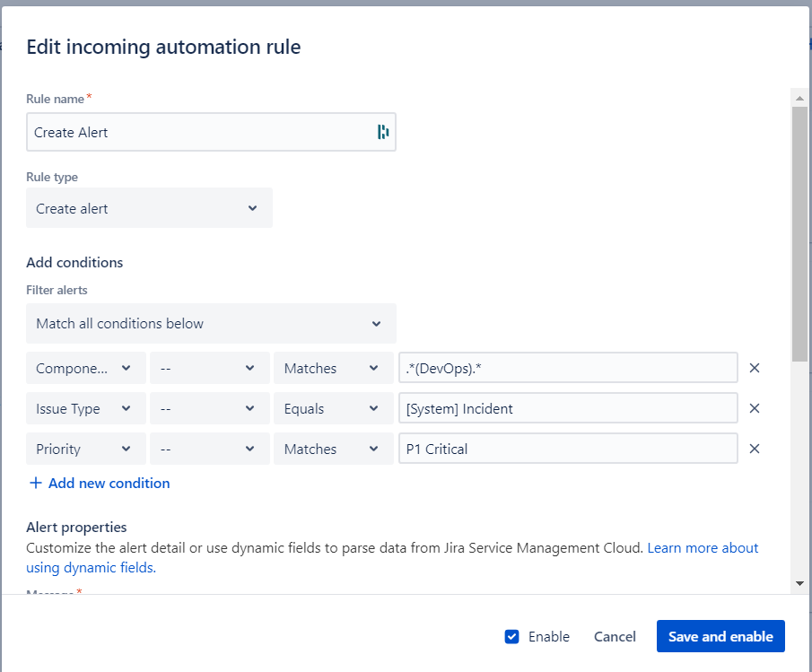Screen dimensions: 812x672
Task: Open the Matches operator dropdown in Component row
Action: point(334,368)
